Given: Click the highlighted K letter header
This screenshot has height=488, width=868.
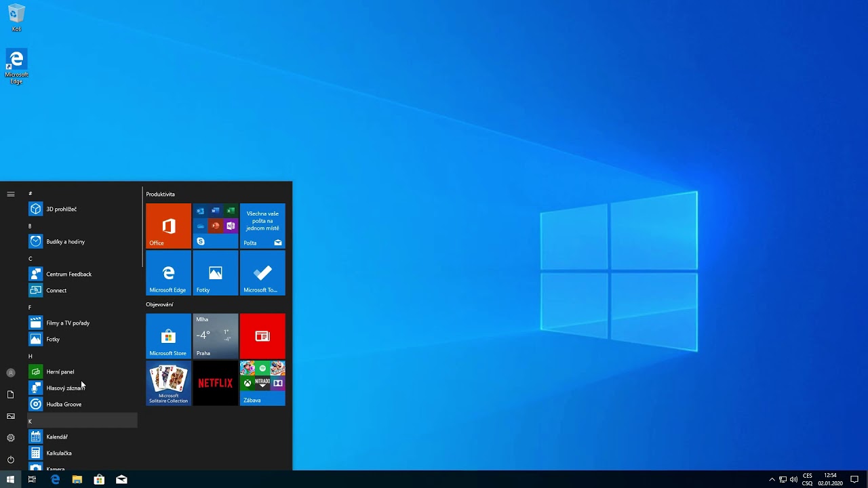Looking at the screenshot, I should coord(82,421).
